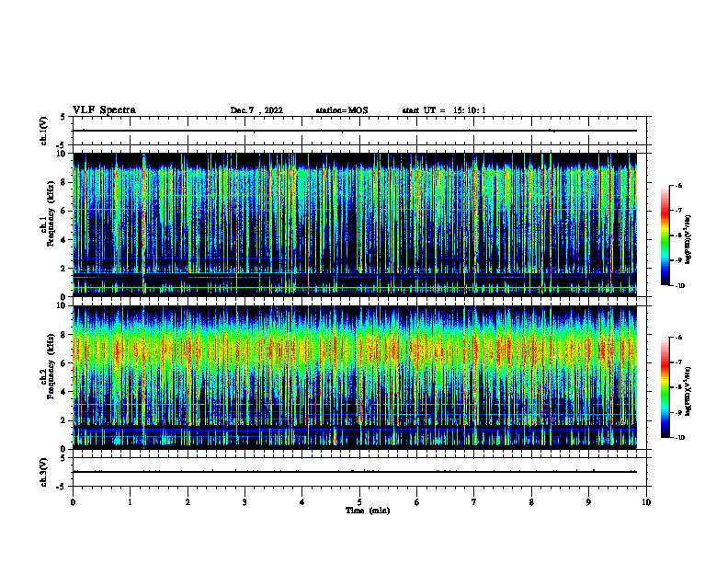Click the time axis tick label 10
728x563 pixels.
[646, 502]
